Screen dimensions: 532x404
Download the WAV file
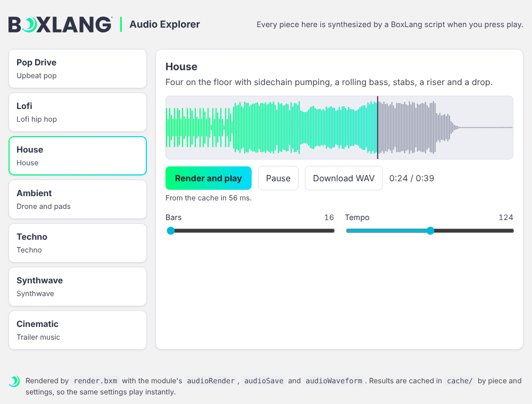(x=344, y=178)
